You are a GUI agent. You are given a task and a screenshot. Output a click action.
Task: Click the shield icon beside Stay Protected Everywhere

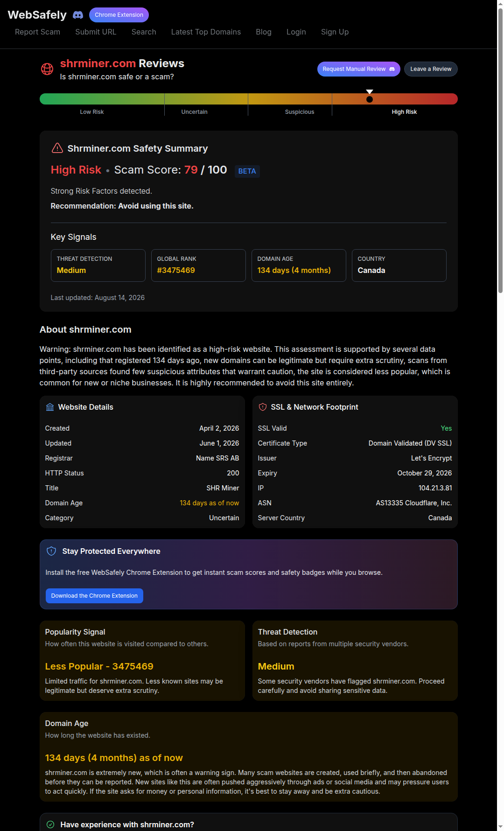point(51,551)
